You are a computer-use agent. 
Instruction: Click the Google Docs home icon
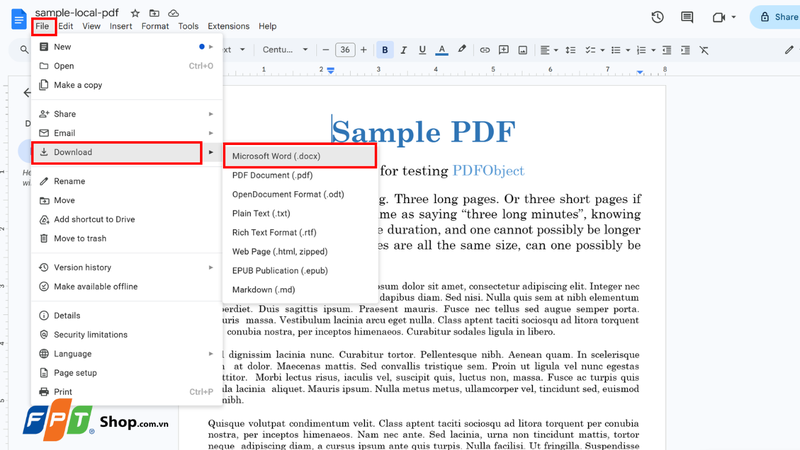coord(19,19)
